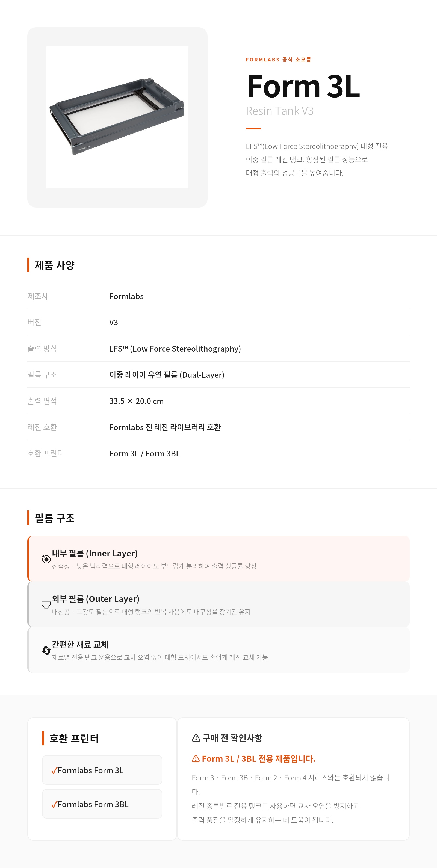Select the Formlabs Form 3BL compatible printer box
Viewport: 437px width, 868px height.
pyautogui.click(x=102, y=804)
